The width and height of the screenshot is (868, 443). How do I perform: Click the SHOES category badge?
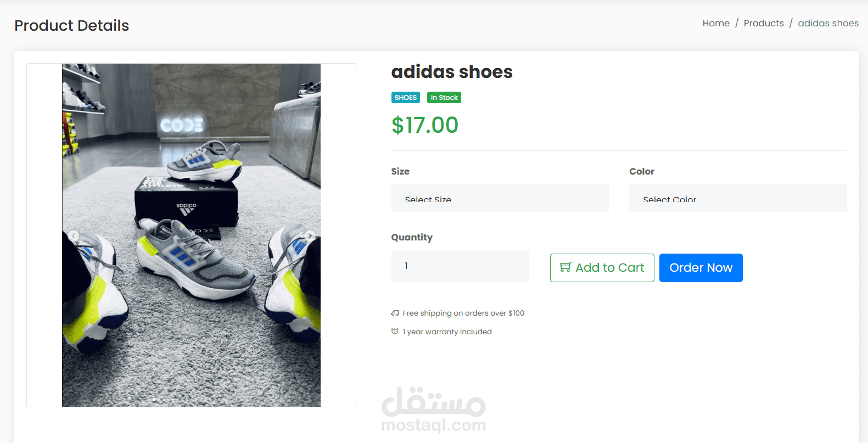point(405,98)
